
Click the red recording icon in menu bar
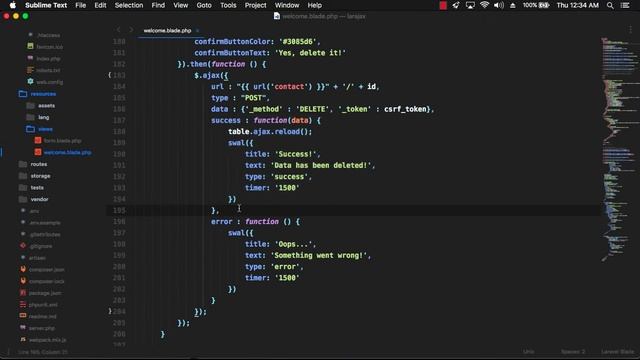443,5
